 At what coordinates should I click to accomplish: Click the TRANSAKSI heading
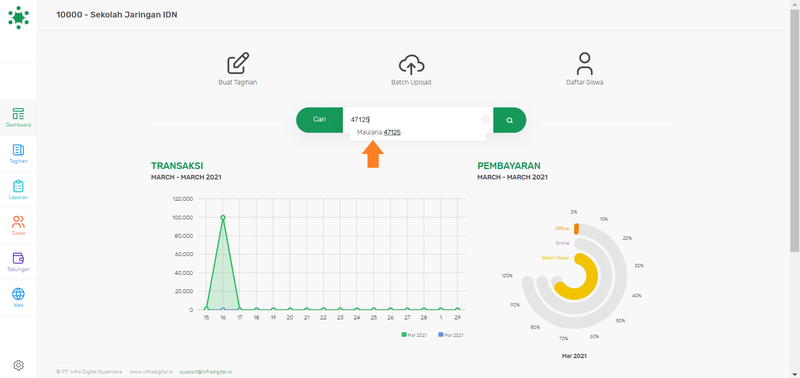177,166
